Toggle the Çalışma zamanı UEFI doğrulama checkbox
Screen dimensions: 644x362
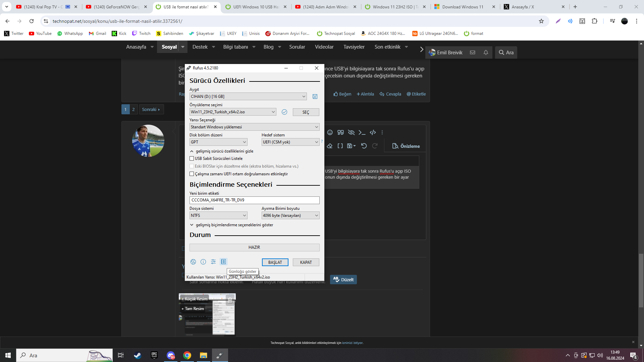coord(192,174)
